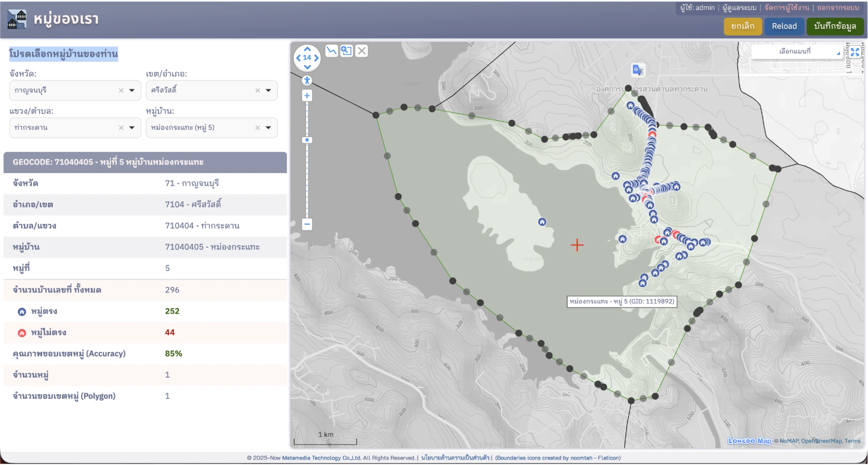Click the 85% accuracy value

pyautogui.click(x=174, y=354)
